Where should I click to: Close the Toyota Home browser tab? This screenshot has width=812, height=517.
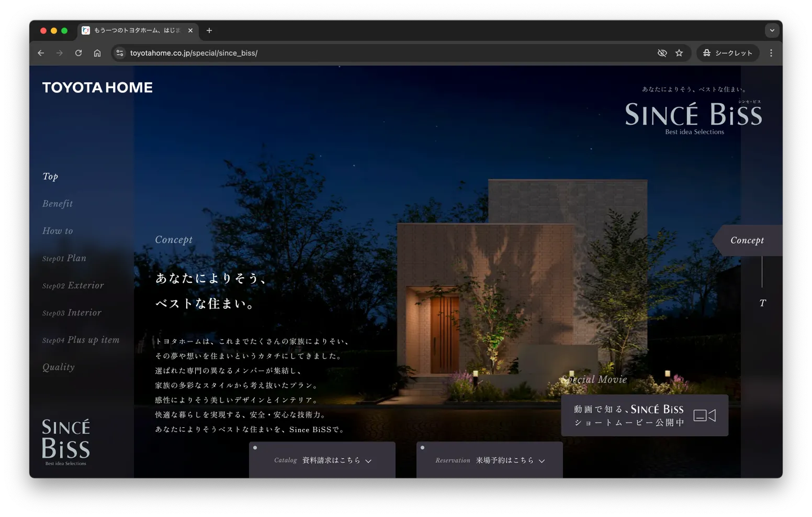point(191,30)
